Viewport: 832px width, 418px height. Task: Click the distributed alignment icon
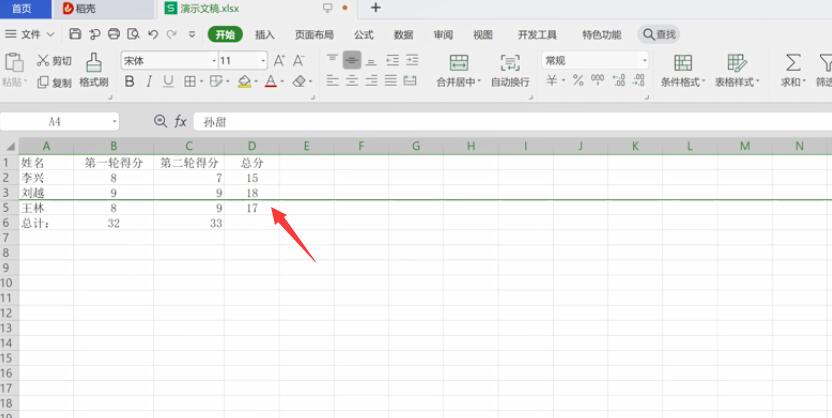coord(410,81)
